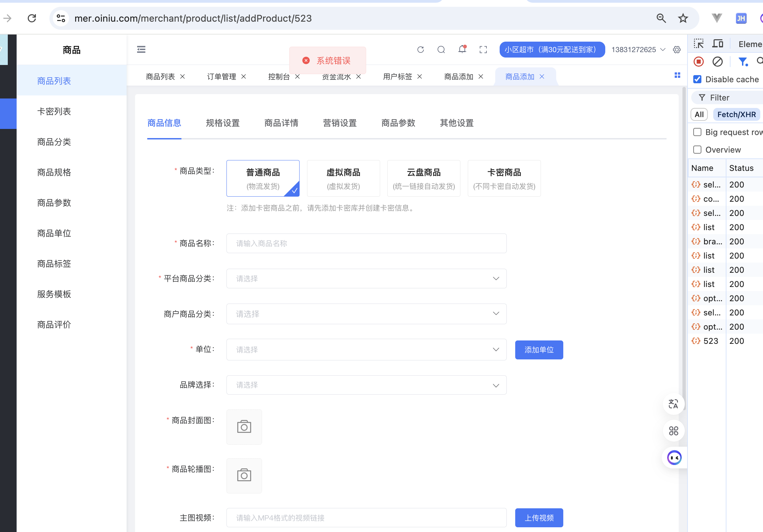
Task: Refresh the admin page content icon
Action: (420, 50)
